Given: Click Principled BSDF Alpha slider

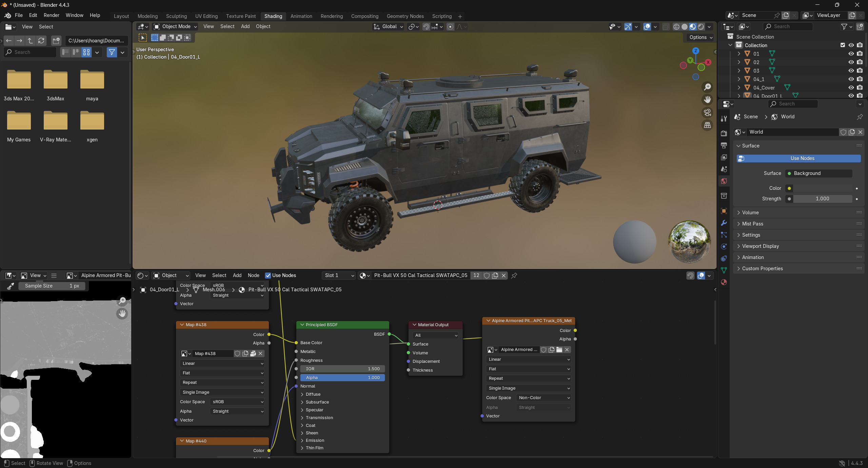Looking at the screenshot, I should (x=342, y=378).
